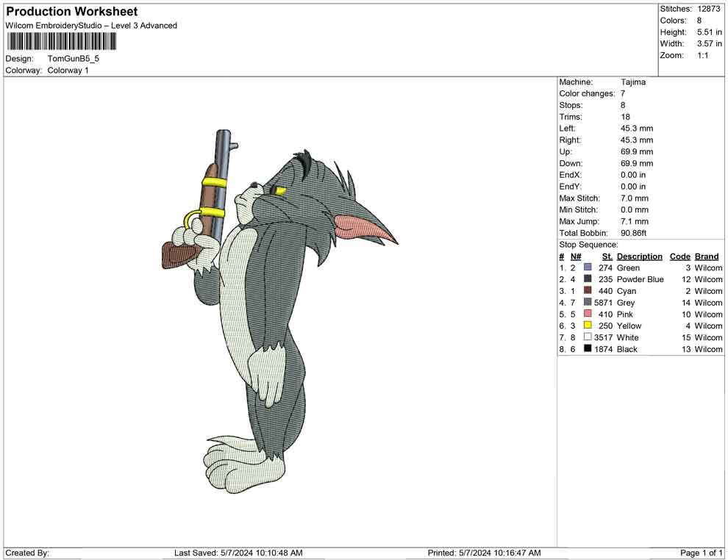The image size is (728, 560).
Task: Click the 'Created By:' footer label
Action: (27, 553)
